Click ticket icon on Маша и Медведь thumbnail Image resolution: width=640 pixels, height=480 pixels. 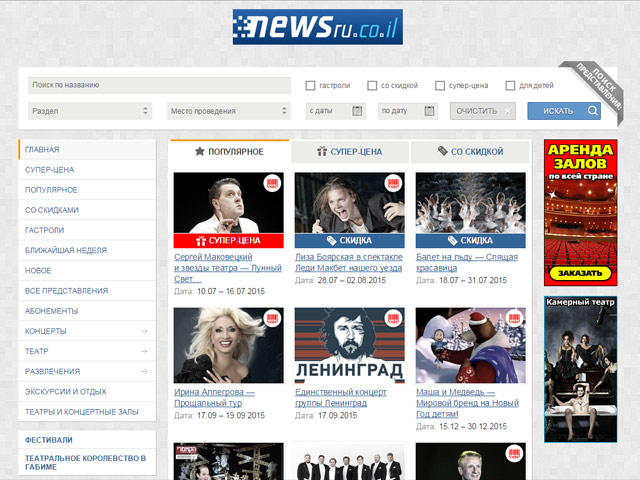(x=514, y=318)
